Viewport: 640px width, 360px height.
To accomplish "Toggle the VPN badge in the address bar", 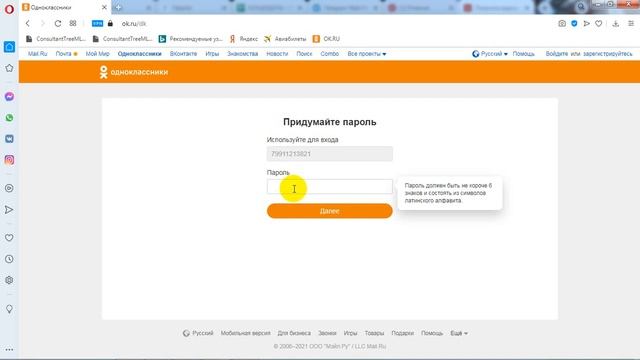I will [x=97, y=24].
